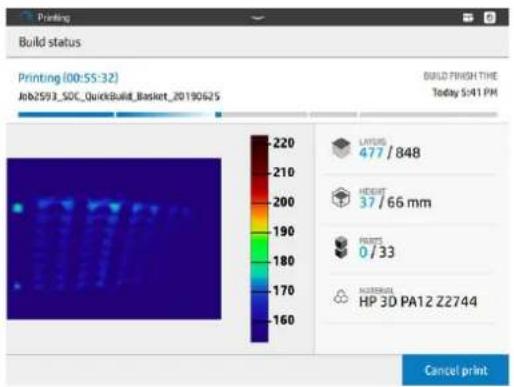Click the Build status heading
The width and height of the screenshot is (514, 387).
coord(50,42)
